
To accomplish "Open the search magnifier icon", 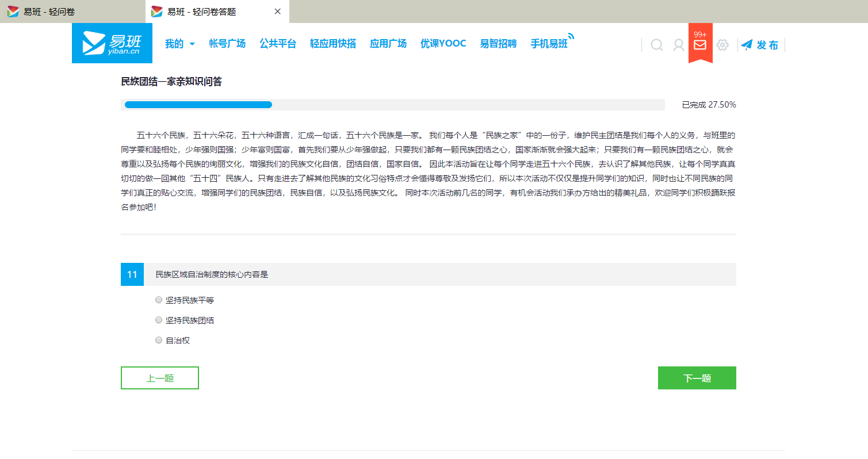I will pyautogui.click(x=656, y=45).
